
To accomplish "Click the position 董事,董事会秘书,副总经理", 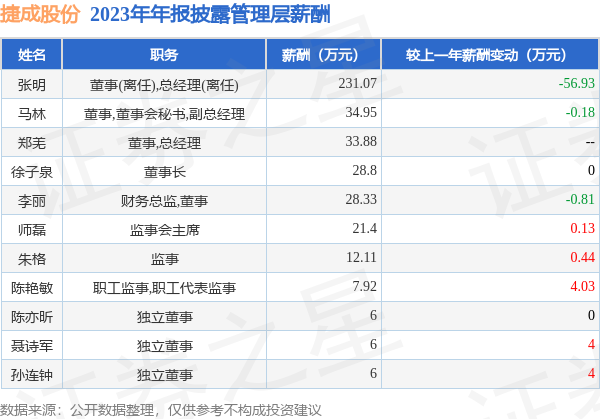I will point(164,114).
